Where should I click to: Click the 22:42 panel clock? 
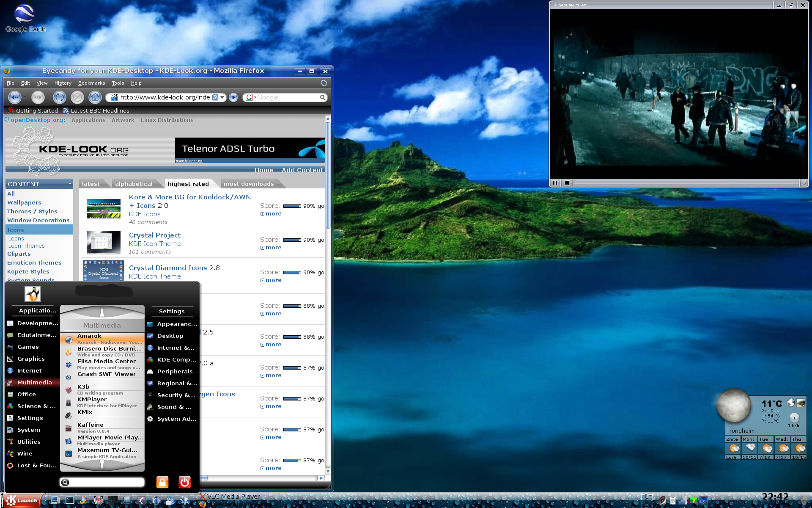775,497
